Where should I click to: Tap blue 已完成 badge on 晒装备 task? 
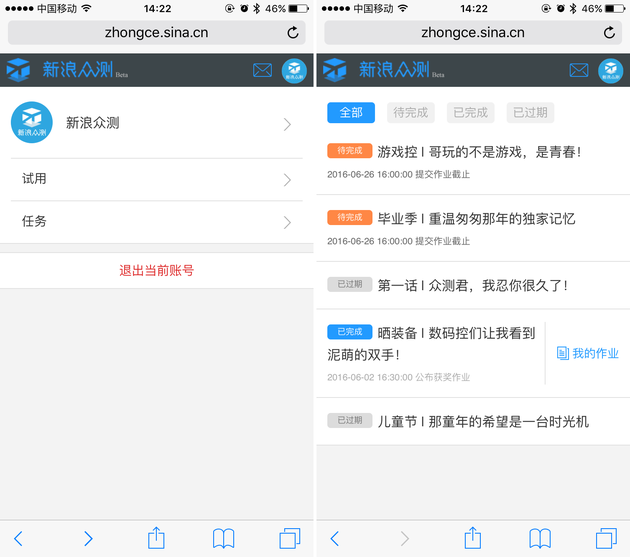point(350,332)
